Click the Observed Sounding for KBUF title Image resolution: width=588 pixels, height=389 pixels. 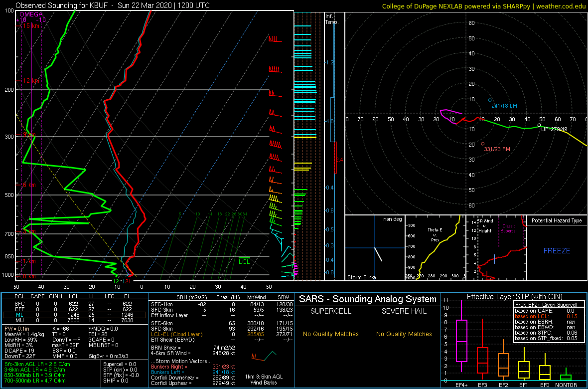point(113,5)
